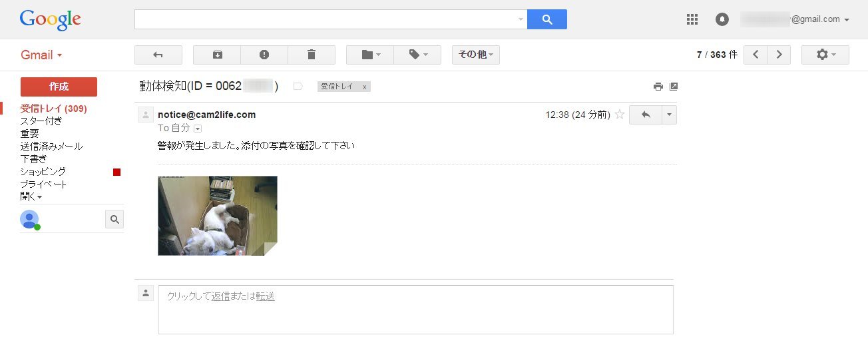Show recipient details arrow next to To 自分
The width and height of the screenshot is (868, 343).
(198, 129)
